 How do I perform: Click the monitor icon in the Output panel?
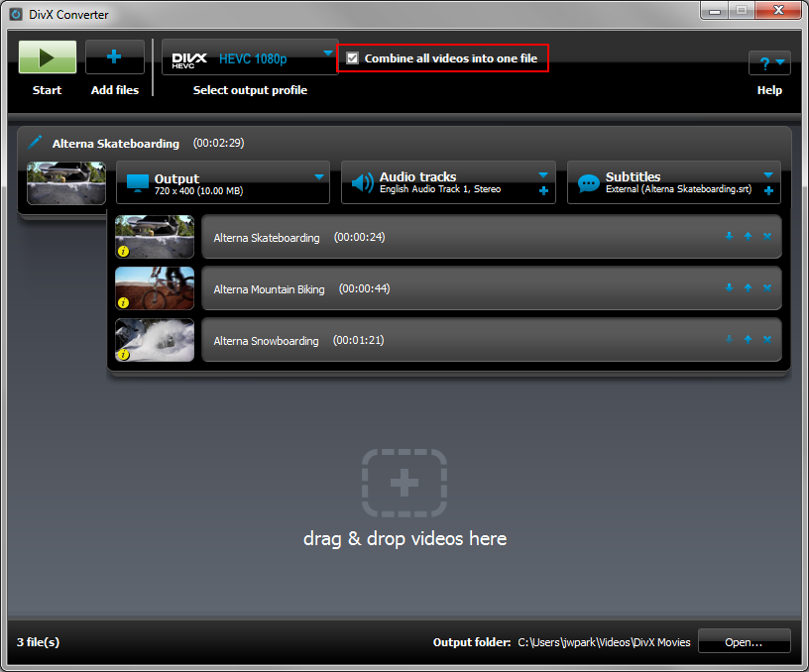(139, 181)
